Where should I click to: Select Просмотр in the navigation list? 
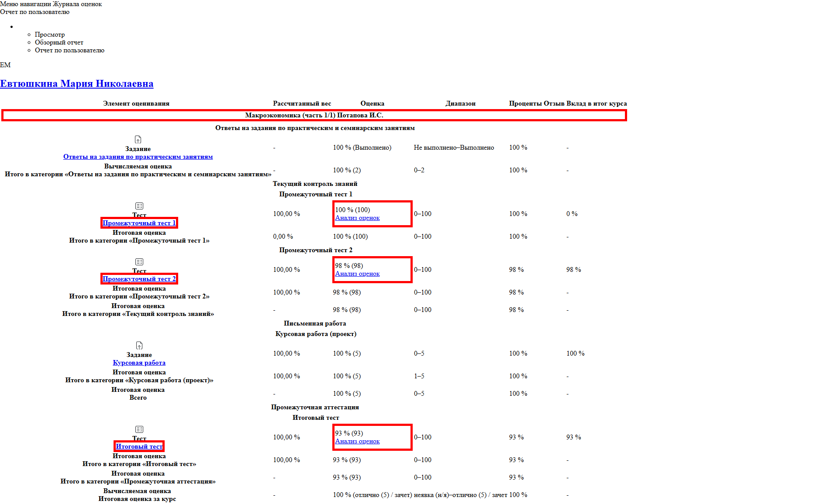pos(50,34)
